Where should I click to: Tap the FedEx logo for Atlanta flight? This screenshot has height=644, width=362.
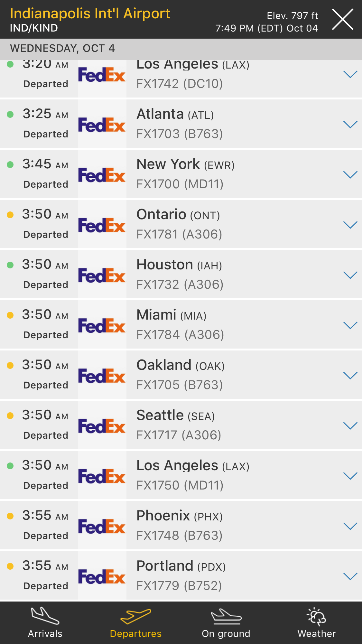pyautogui.click(x=102, y=125)
